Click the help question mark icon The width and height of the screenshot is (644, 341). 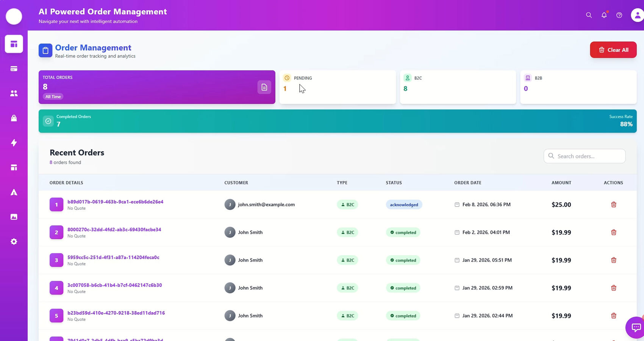click(619, 15)
